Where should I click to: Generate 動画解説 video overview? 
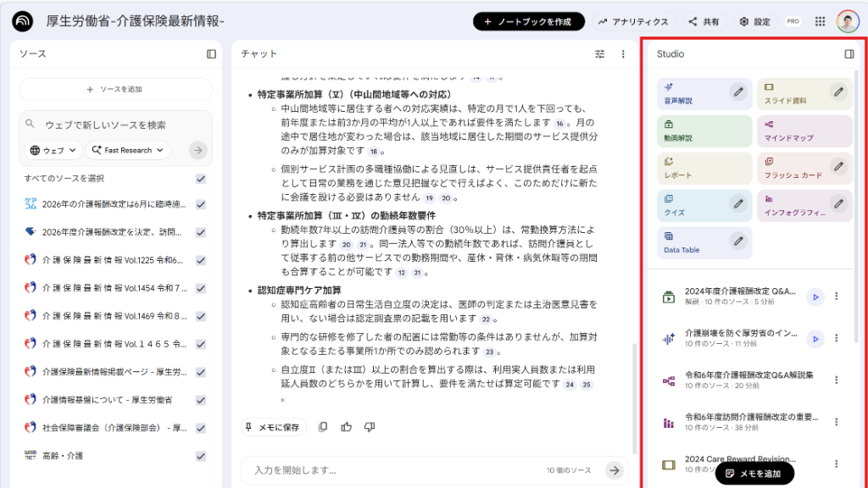click(704, 130)
